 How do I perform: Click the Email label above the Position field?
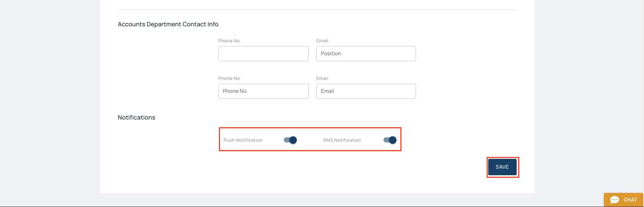coord(322,41)
